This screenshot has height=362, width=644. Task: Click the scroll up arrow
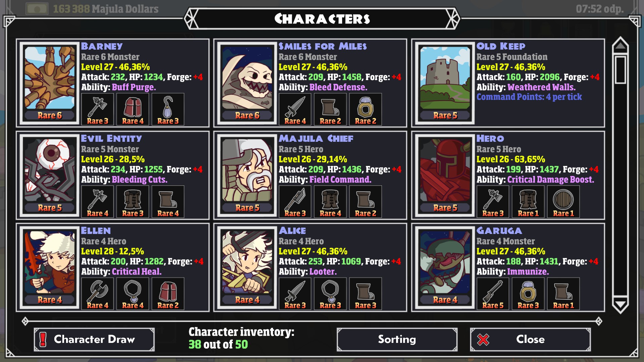[x=620, y=45]
